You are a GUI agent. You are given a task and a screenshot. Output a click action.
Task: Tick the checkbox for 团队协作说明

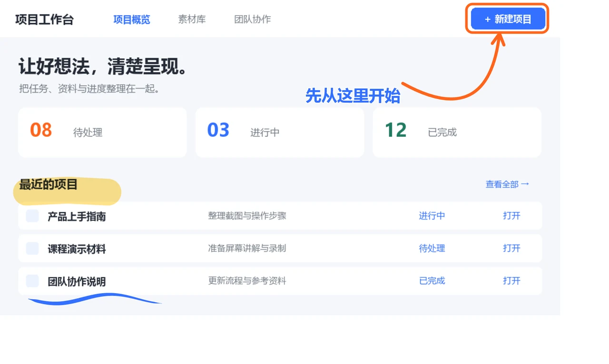(x=32, y=281)
